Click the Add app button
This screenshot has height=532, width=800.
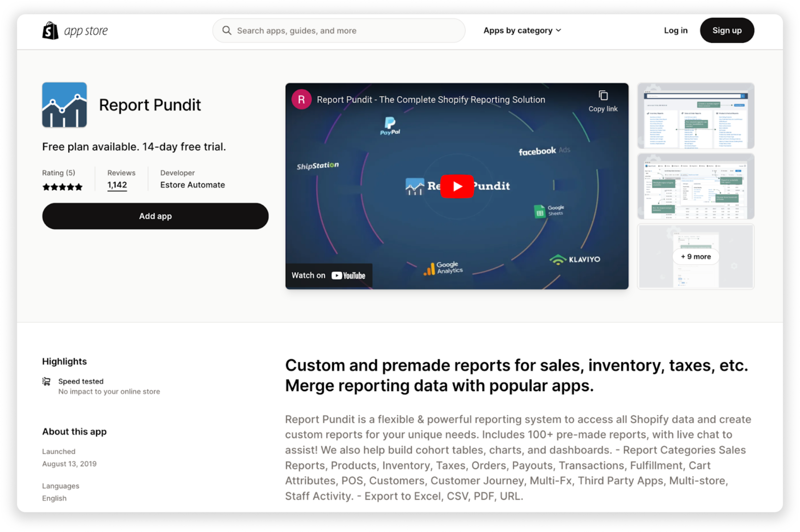tap(155, 216)
